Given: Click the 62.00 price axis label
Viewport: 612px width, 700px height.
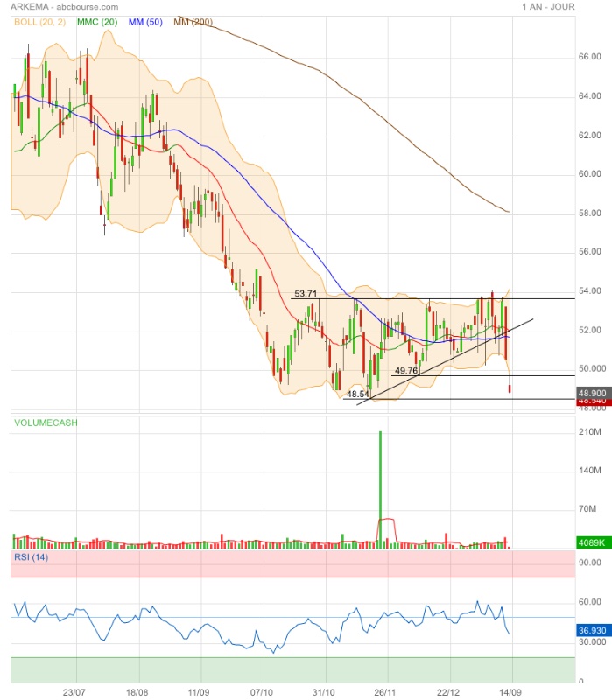Looking at the screenshot, I should [x=589, y=136].
